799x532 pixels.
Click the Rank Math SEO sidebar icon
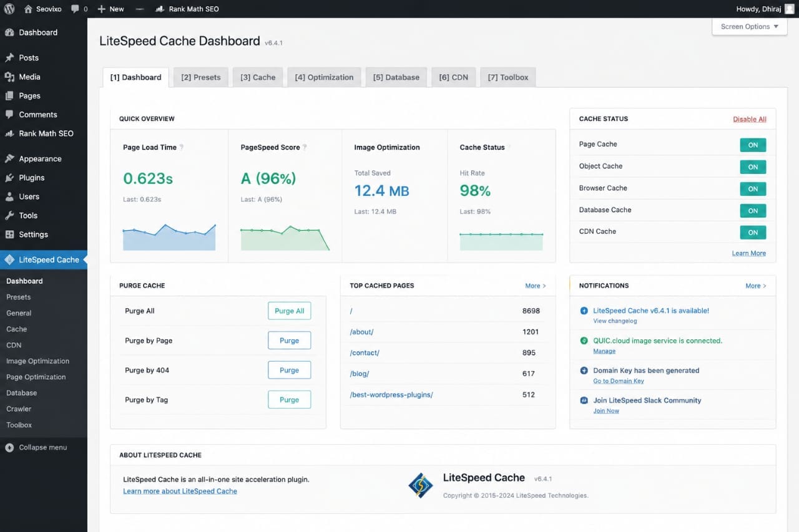(x=9, y=133)
